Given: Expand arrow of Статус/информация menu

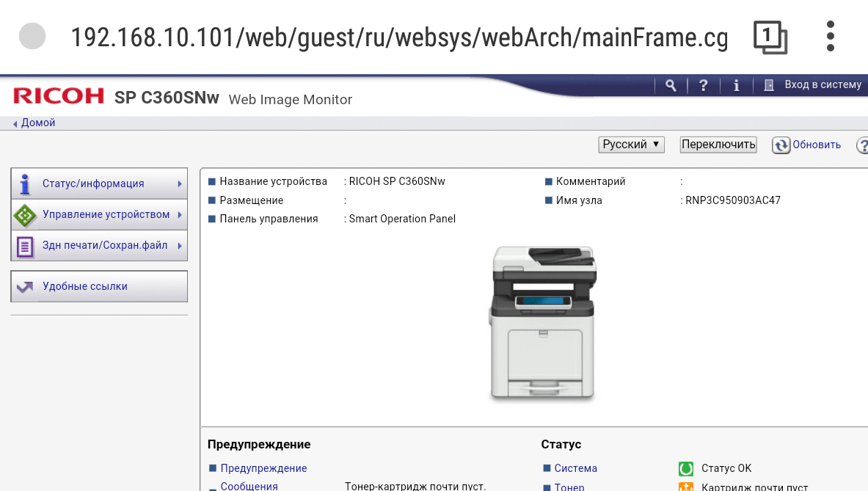Looking at the screenshot, I should point(180,183).
